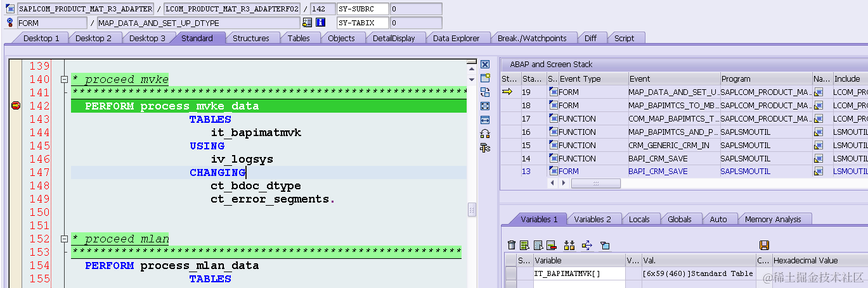Switch to the Locals tab
The height and width of the screenshot is (288, 868).
639,219
